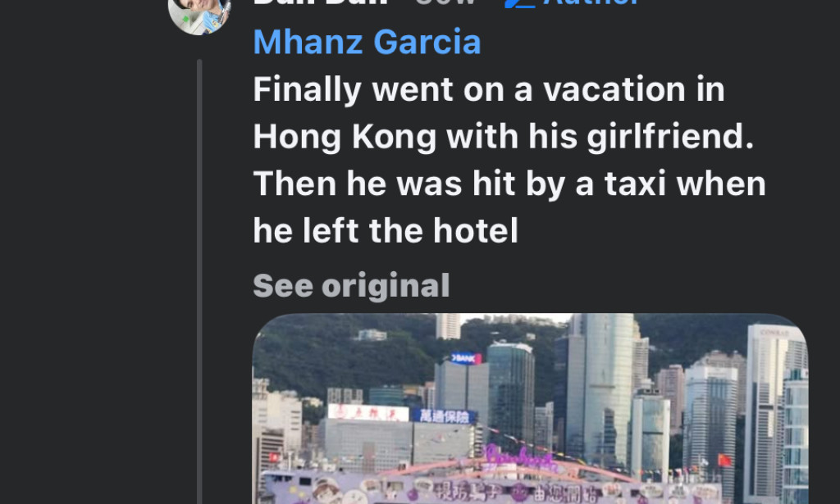Click the "he left the hotel" text
Viewport: 840px width, 504px height.
pos(386,231)
